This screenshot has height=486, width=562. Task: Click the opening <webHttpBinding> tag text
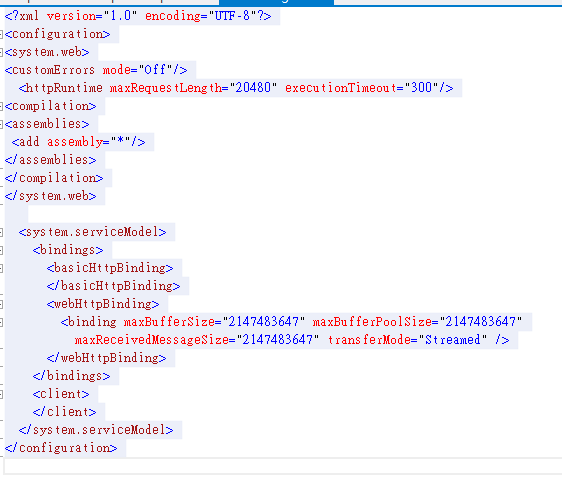(103, 304)
